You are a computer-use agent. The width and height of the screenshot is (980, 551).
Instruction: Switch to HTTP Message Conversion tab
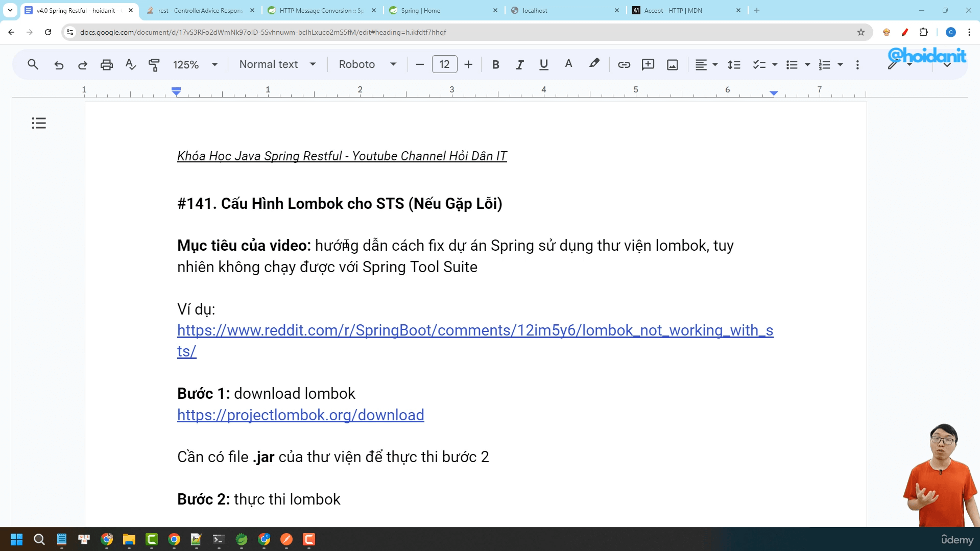[322, 10]
